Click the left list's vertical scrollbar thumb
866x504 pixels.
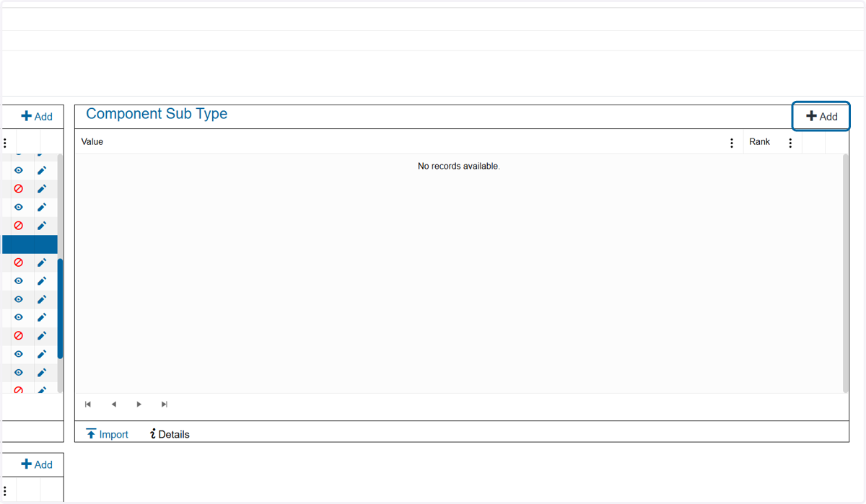pos(60,309)
